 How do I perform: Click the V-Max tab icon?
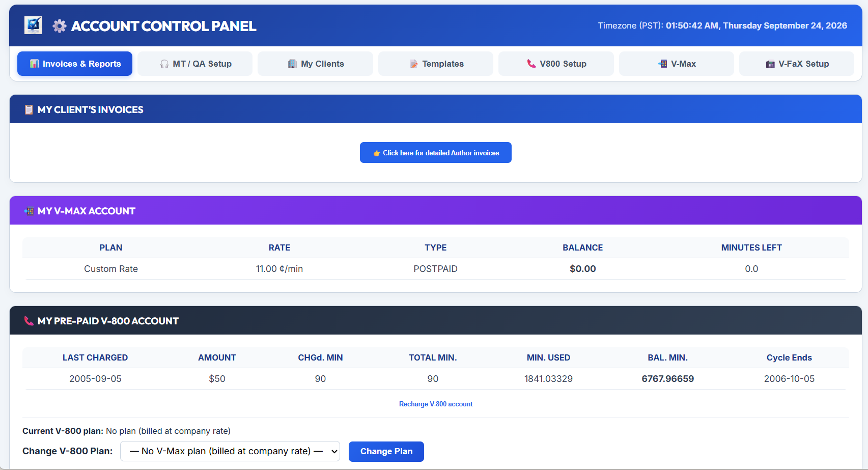[x=663, y=64]
